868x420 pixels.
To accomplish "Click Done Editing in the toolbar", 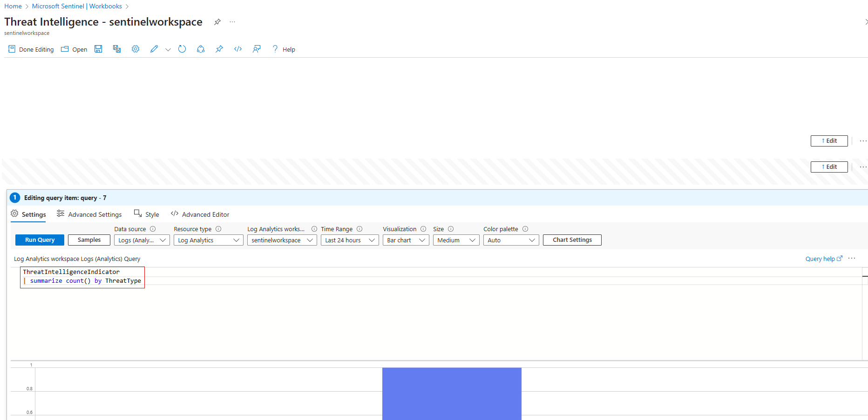I will pos(31,49).
